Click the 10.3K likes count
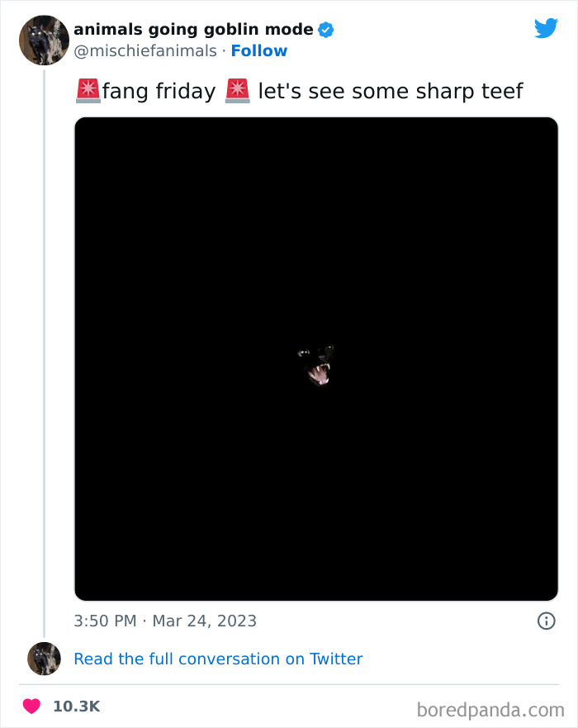578x728 pixels. [76, 707]
